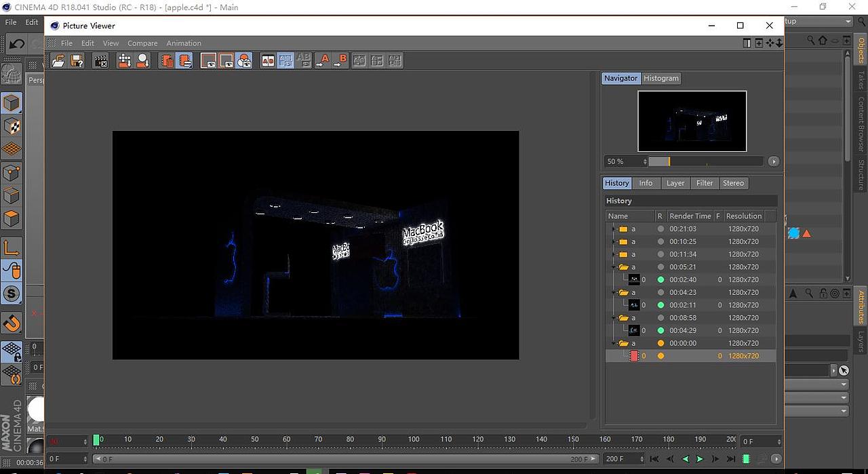Image resolution: width=868 pixels, height=474 pixels.
Task: Switch to the Layer tab
Action: coord(675,183)
